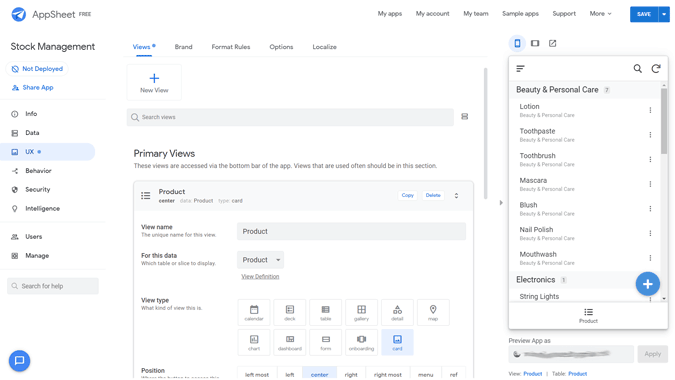Open the chat support bubble
This screenshot has height=380, width=675.
(19, 361)
